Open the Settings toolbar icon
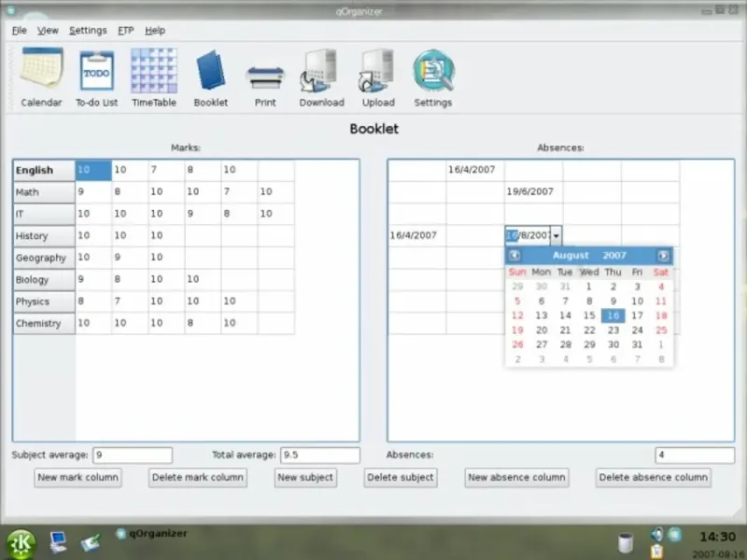Viewport: 747px width, 560px height. click(x=433, y=77)
